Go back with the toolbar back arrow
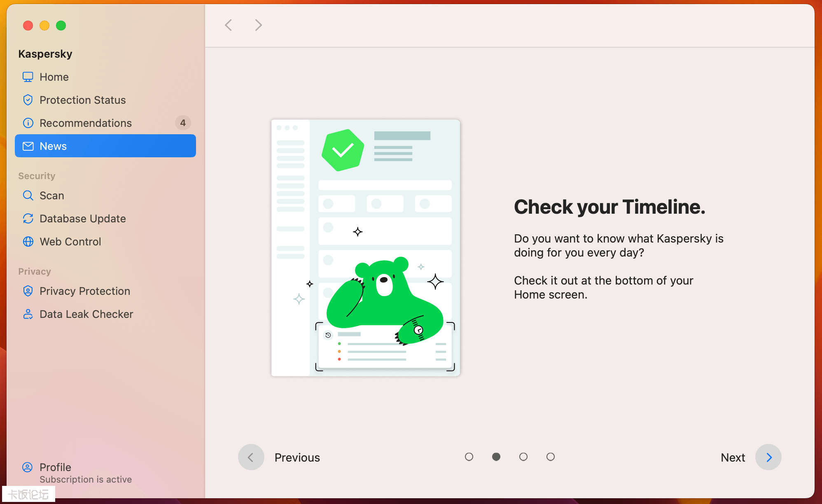 [x=229, y=25]
